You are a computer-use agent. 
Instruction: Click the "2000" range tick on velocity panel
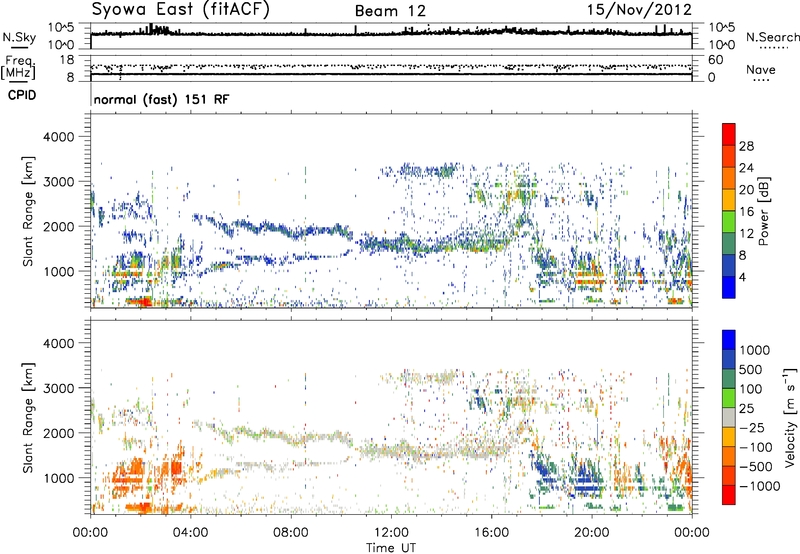click(x=59, y=433)
